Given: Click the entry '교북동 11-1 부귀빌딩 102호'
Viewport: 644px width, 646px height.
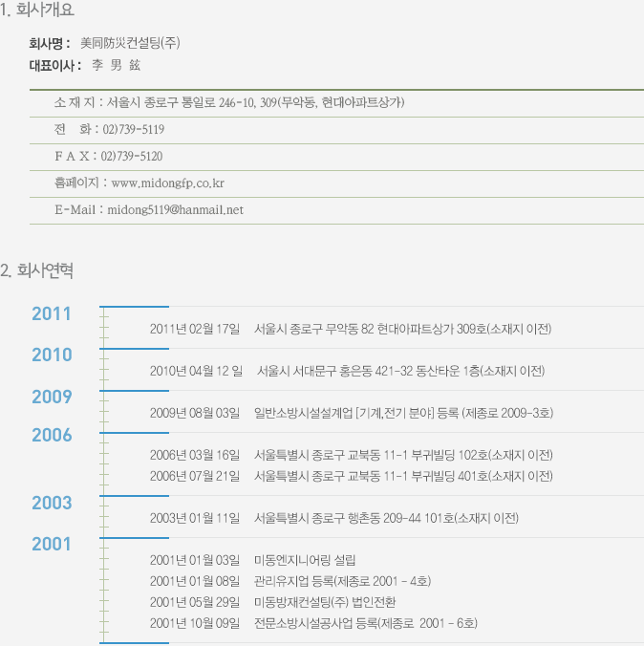Looking at the screenshot, I should [x=403, y=455].
